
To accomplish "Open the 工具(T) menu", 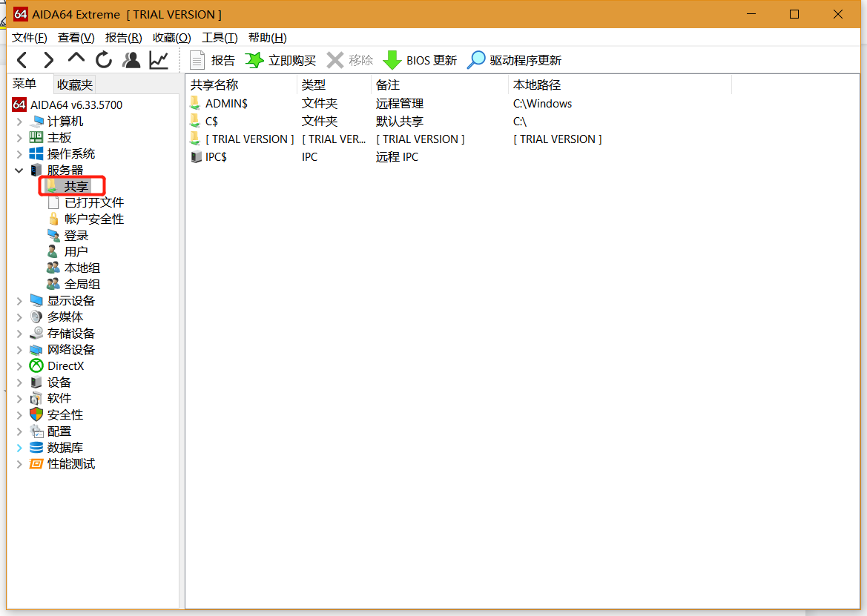I will (220, 38).
